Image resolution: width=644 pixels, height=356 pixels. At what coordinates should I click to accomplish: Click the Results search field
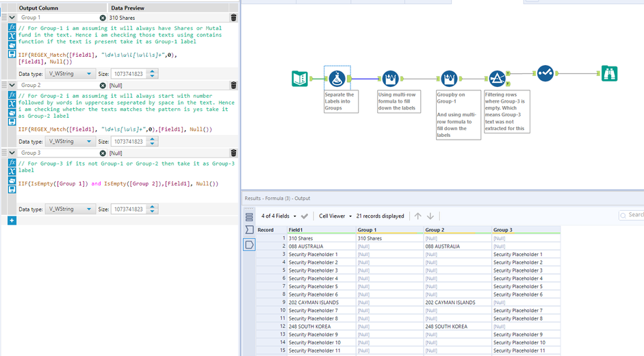[632, 215]
